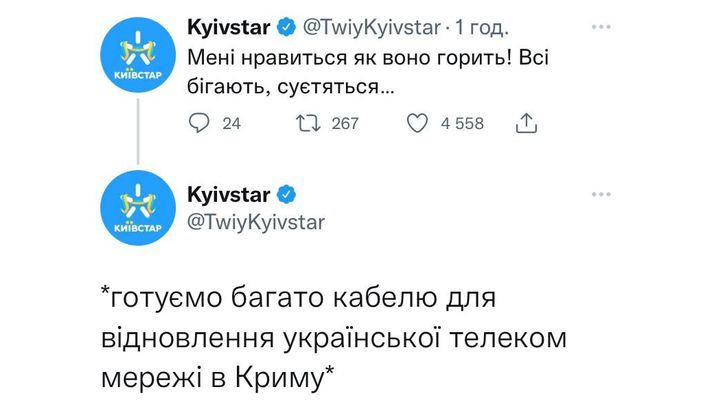The width and height of the screenshot is (715, 420).
Task: Like the tweet with the heart icon
Action: click(416, 123)
